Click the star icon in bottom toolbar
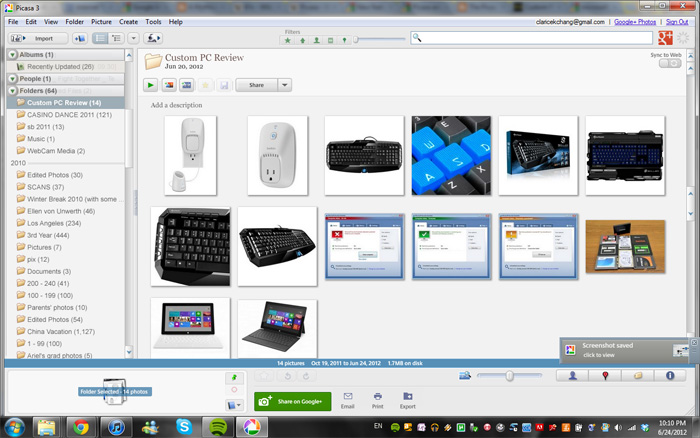 point(264,376)
